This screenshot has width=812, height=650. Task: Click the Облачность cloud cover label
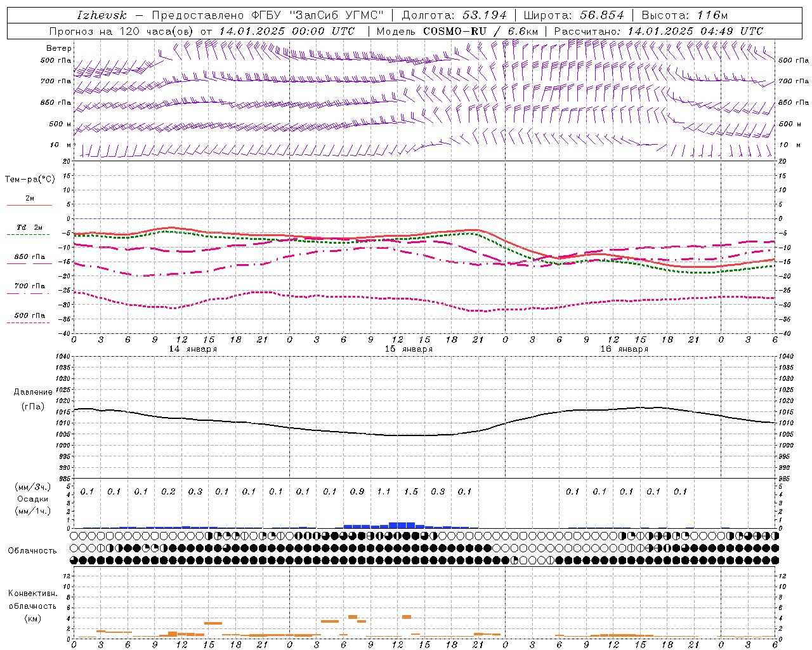click(32, 551)
